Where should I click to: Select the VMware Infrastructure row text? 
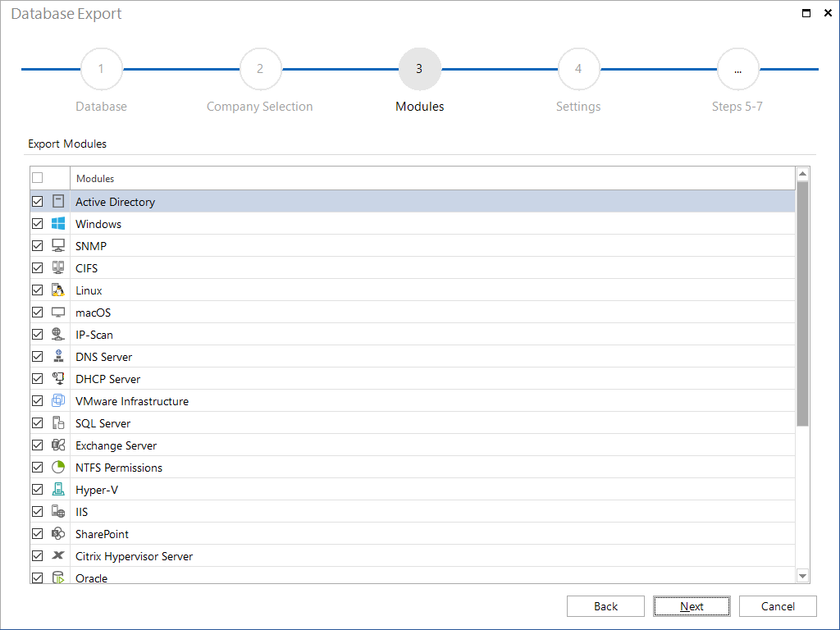pos(132,401)
